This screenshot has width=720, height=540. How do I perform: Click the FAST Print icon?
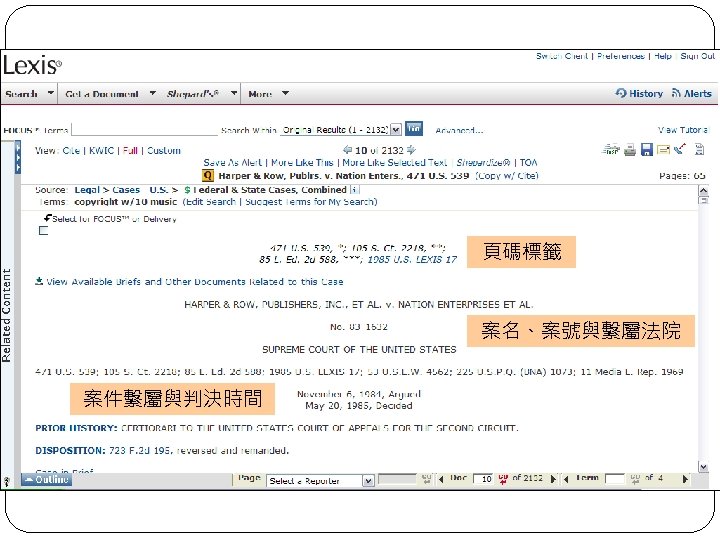611,149
